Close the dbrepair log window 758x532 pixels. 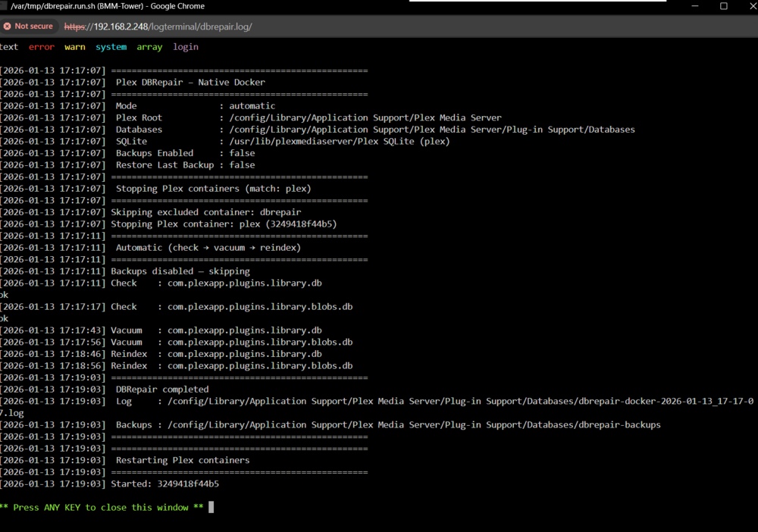[x=752, y=6]
